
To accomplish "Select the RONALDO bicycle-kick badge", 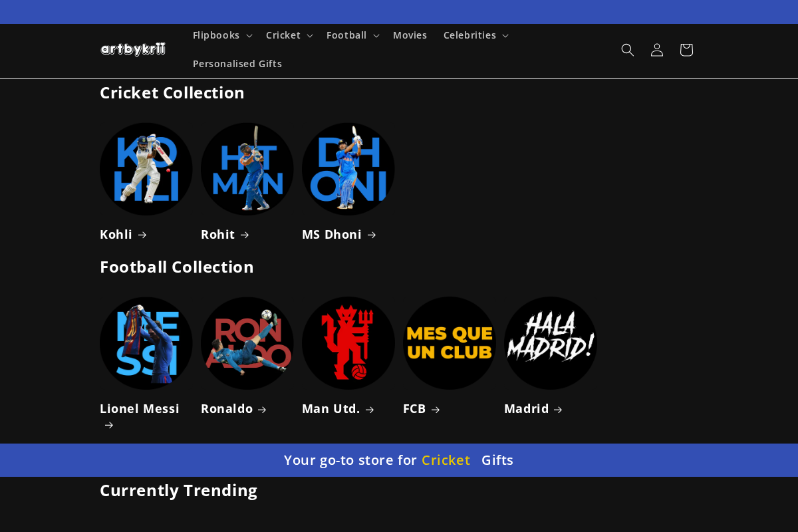I will click(247, 343).
